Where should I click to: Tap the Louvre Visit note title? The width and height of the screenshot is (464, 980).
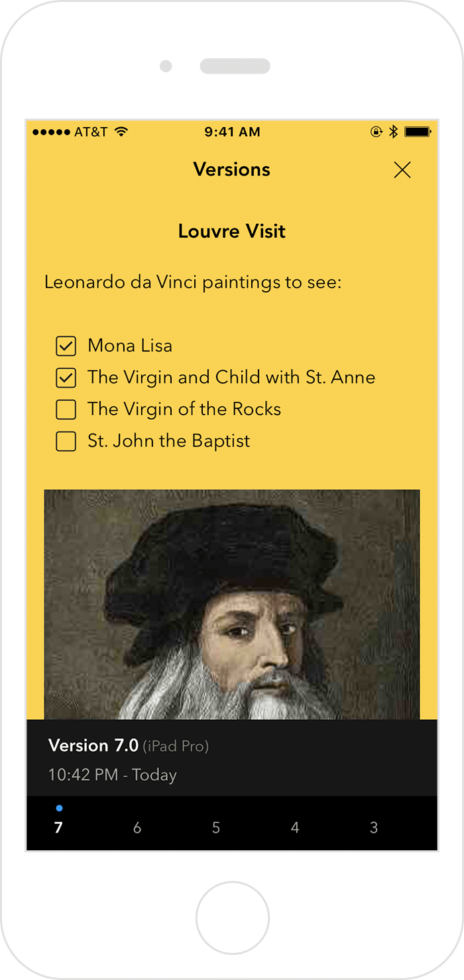click(232, 231)
